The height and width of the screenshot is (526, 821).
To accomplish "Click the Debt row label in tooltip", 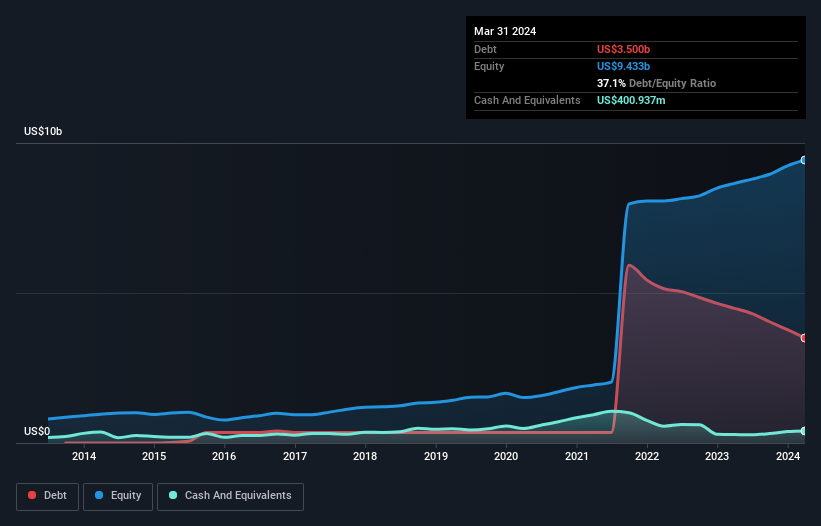I will [x=485, y=49].
